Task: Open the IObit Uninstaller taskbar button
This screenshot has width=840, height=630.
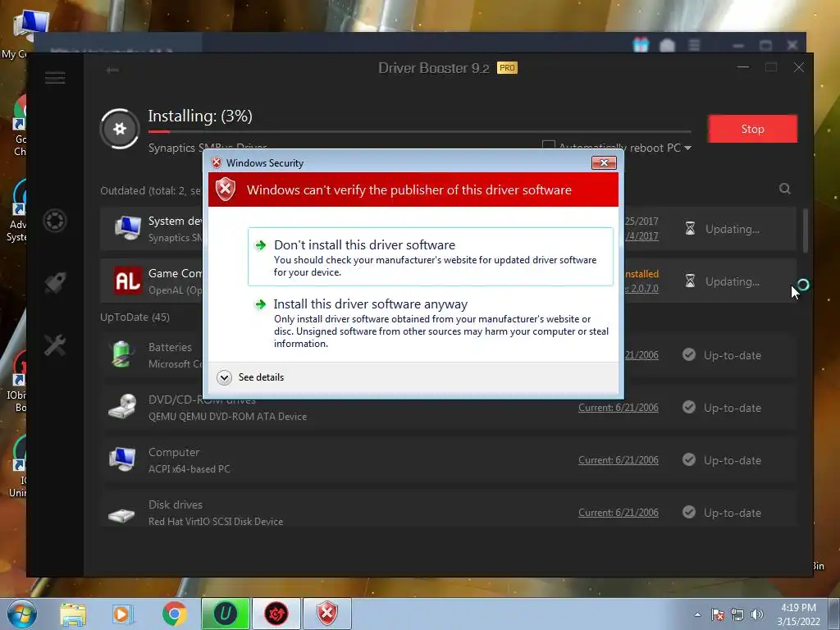Action: 226,614
